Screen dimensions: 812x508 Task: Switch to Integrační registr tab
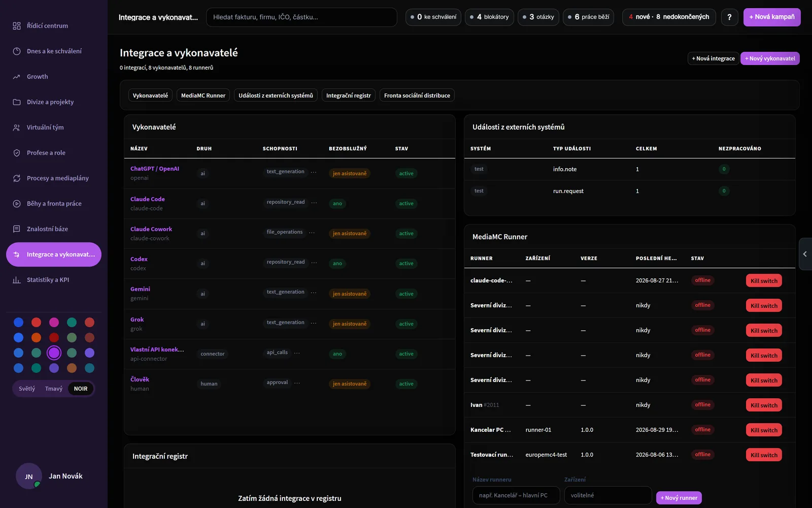(x=349, y=96)
